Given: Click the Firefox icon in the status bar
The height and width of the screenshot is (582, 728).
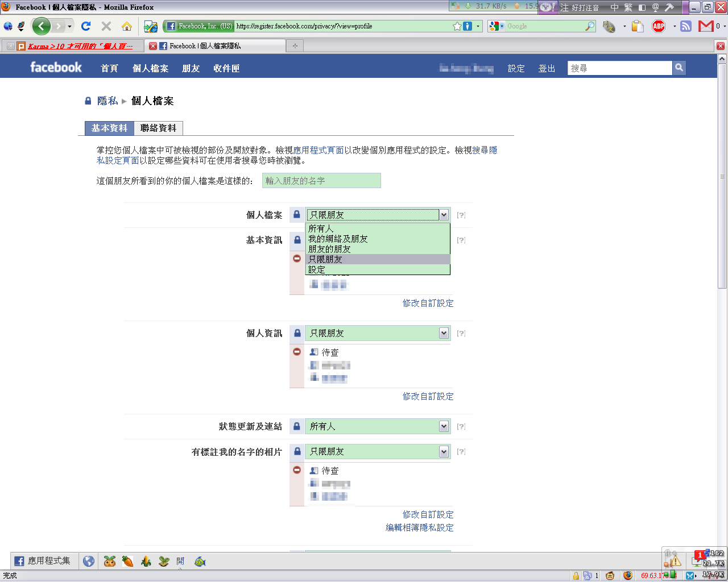Looking at the screenshot, I should (x=628, y=576).
